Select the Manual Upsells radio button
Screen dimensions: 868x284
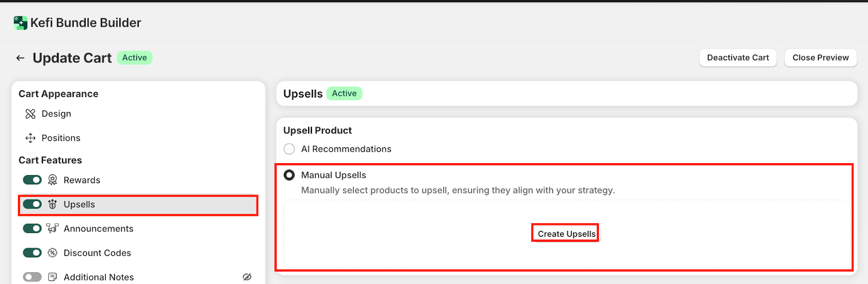point(289,175)
